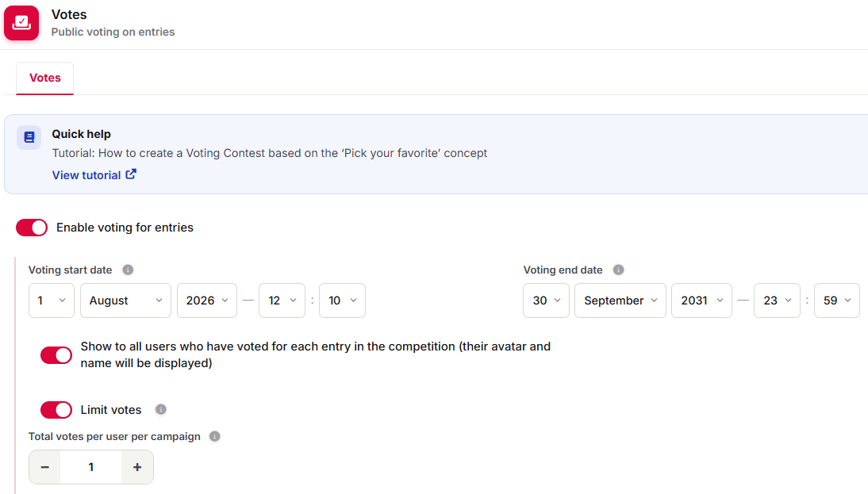Open the View tutorial link

pyautogui.click(x=86, y=175)
